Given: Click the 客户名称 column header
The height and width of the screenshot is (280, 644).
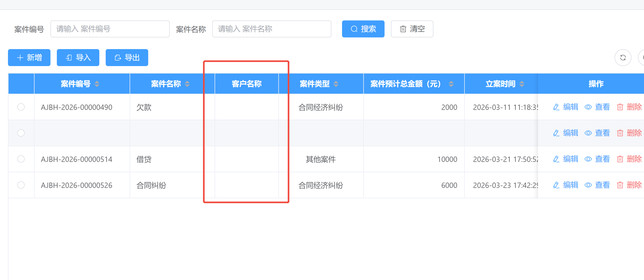Looking at the screenshot, I should point(246,84).
